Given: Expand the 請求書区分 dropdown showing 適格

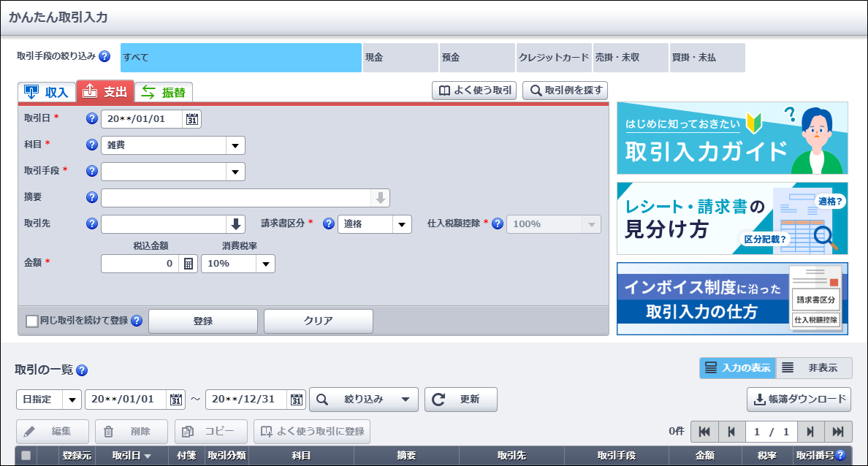Looking at the screenshot, I should [x=402, y=224].
